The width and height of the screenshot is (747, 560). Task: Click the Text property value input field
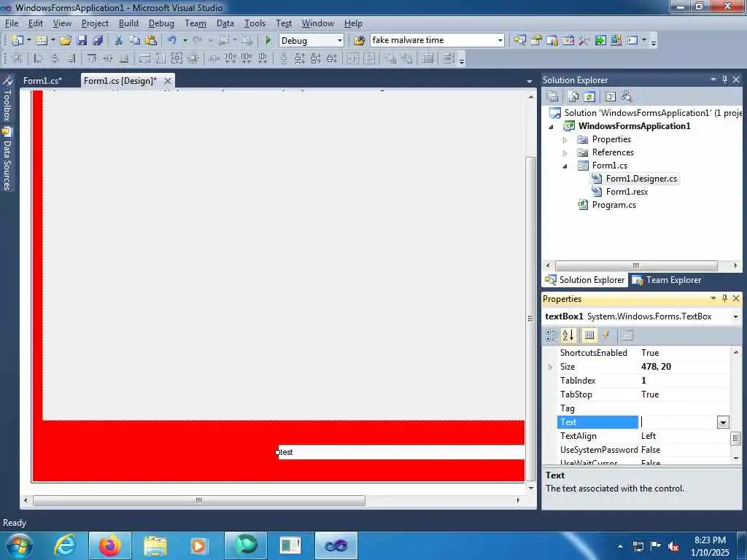click(x=678, y=422)
